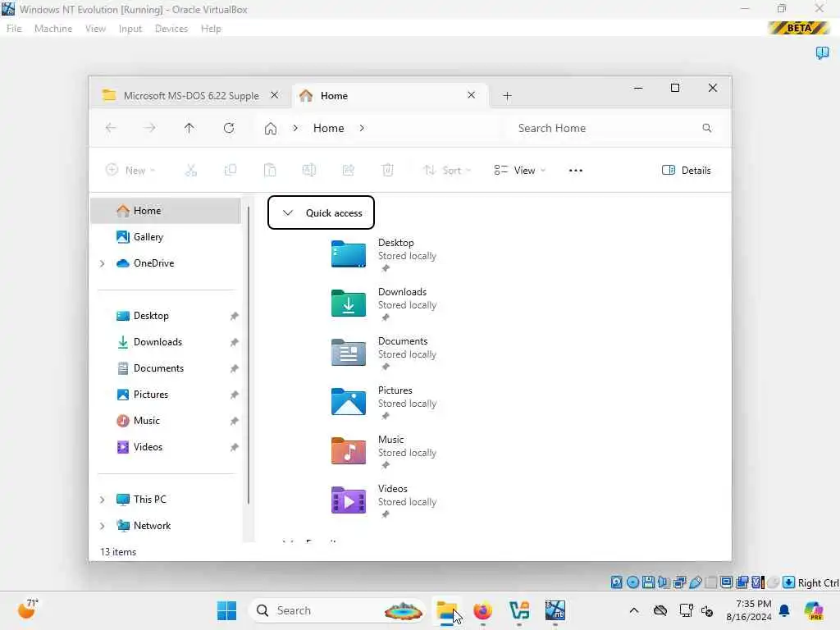Open the View dropdown menu
Viewport: 840px width, 630px height.
point(519,171)
